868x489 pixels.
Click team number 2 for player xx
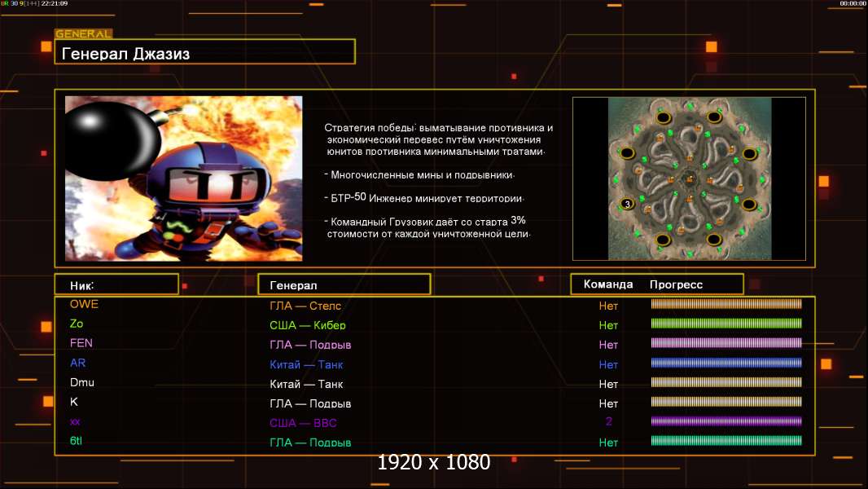[608, 422]
